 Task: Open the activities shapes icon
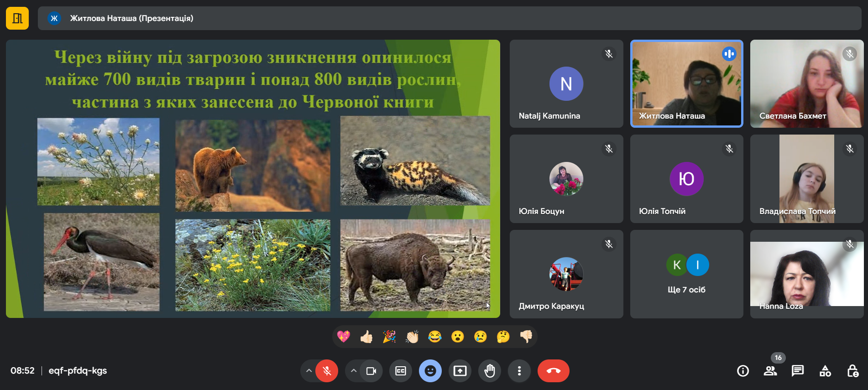[825, 371]
